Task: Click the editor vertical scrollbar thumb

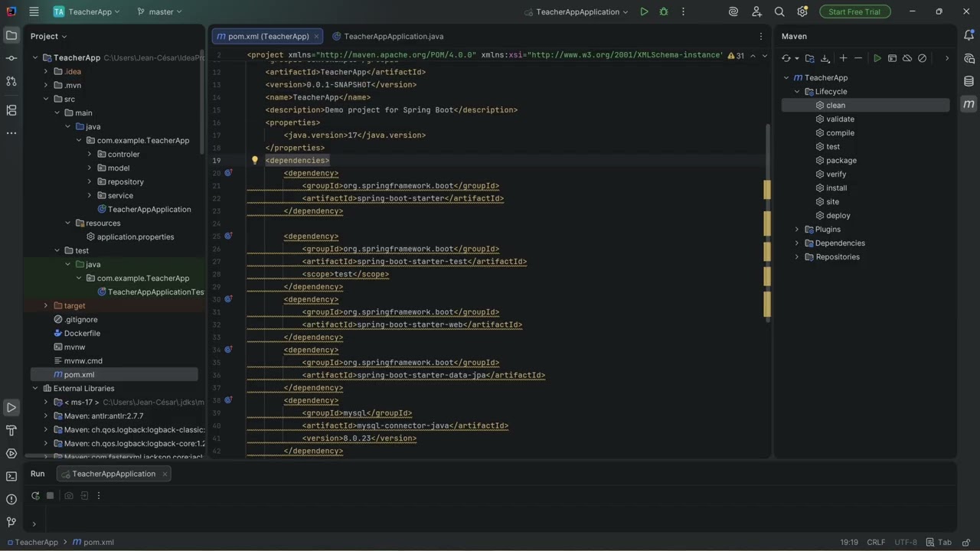Action: click(x=768, y=222)
